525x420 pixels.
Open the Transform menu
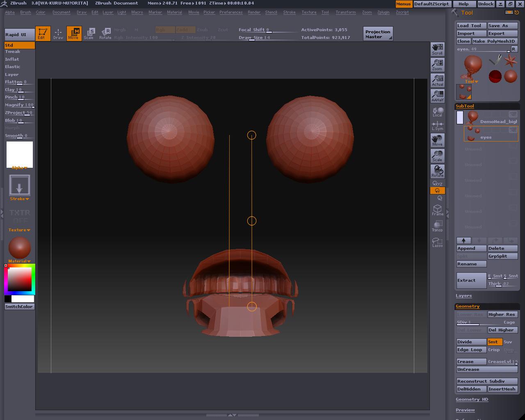(345, 12)
